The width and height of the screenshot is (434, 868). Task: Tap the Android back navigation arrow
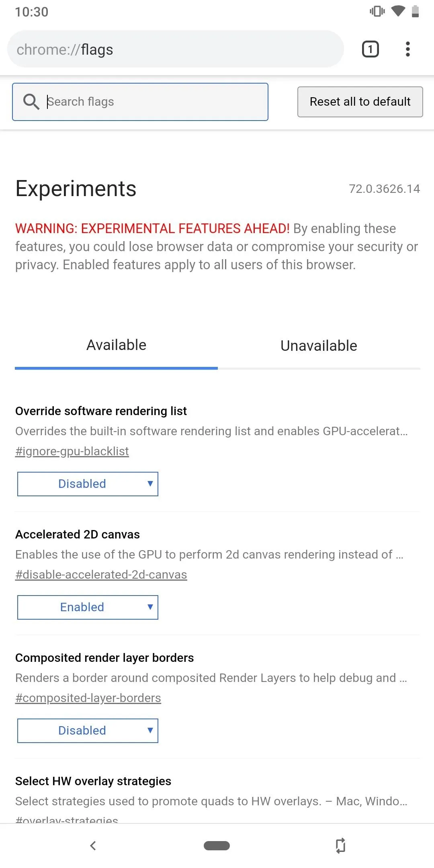pos(93,845)
